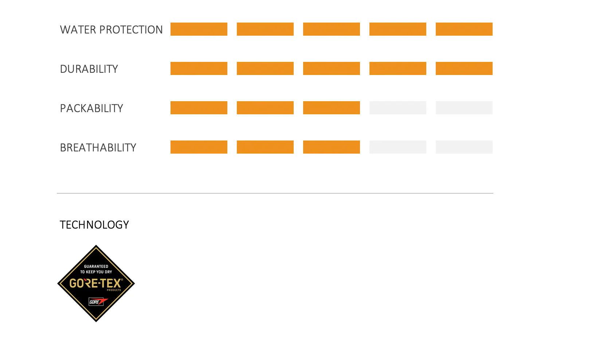Click first orange segment of Packability bar
Image resolution: width=607 pixels, height=364 pixels.
(x=199, y=108)
